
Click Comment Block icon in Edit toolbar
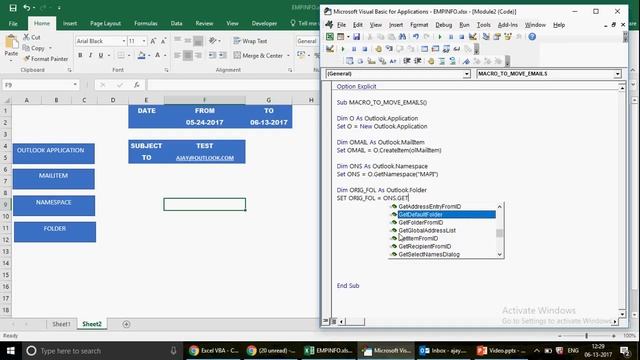click(x=442, y=61)
